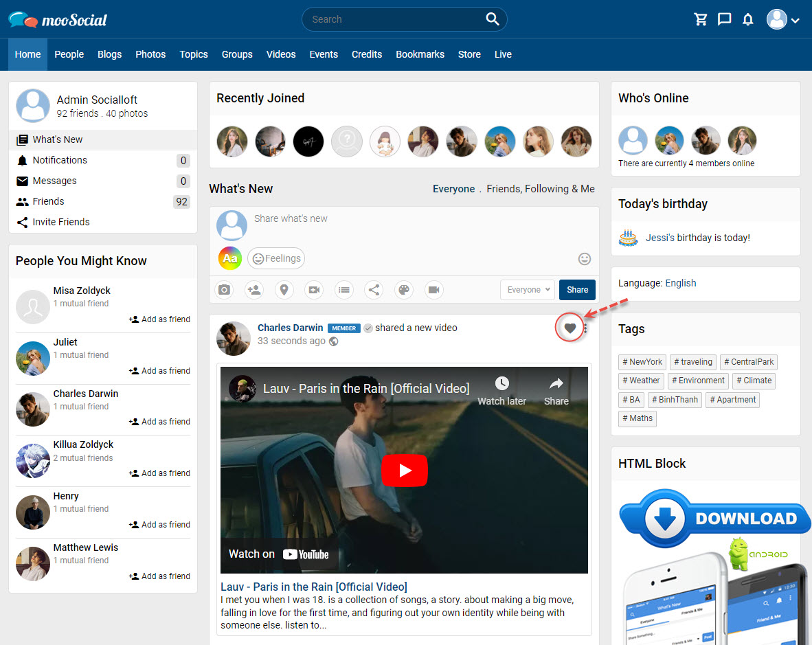Click the tag friends icon in composer

click(254, 290)
